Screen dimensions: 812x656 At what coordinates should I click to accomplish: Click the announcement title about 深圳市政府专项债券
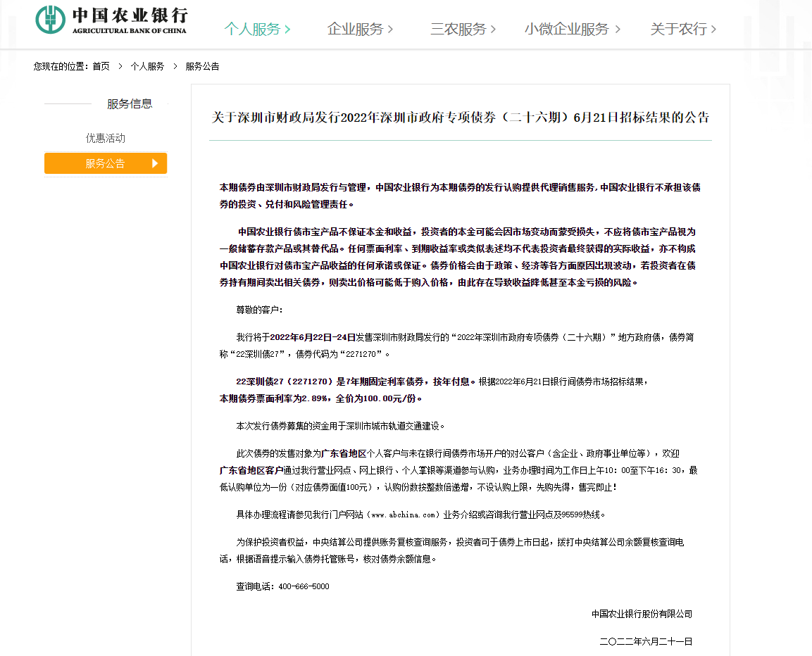tap(461, 118)
